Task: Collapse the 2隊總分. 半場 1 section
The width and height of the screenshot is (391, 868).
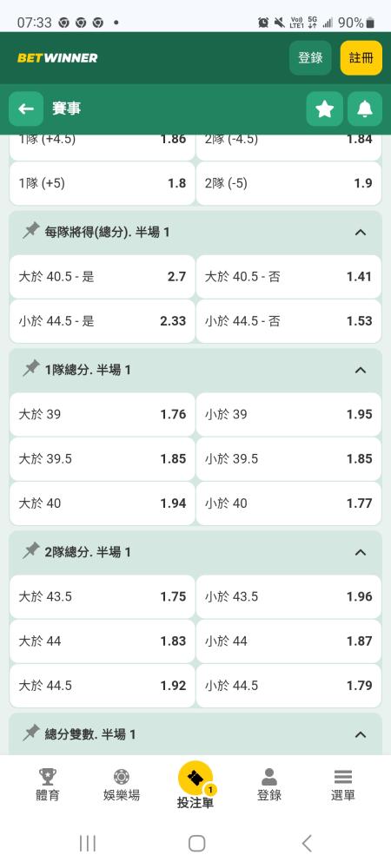Action: pyautogui.click(x=361, y=552)
